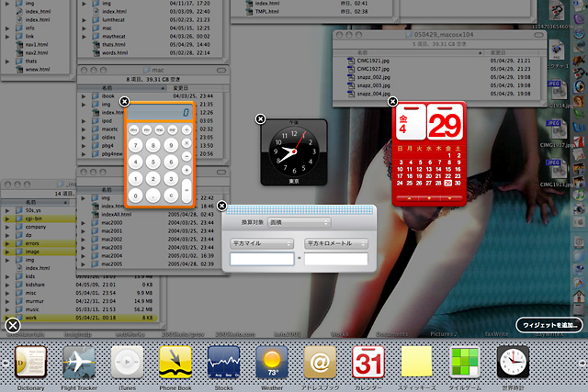Click the calendar next month arrow
Image resolution: width=588 pixels, height=392 pixels.
[x=449, y=198]
